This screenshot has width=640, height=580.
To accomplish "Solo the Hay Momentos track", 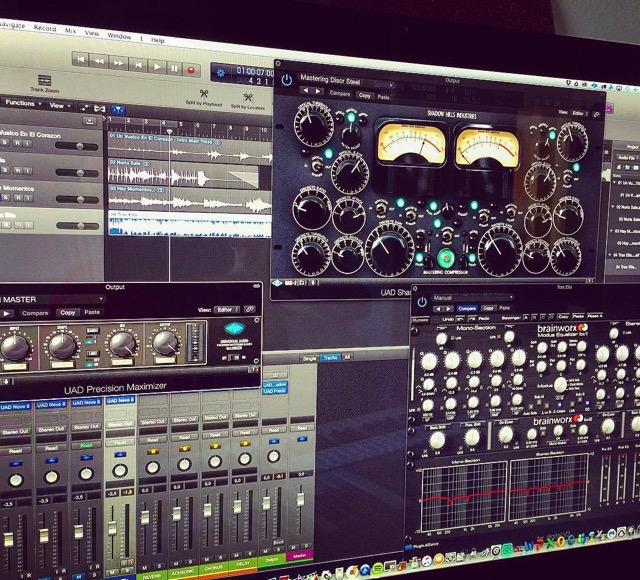I will pyautogui.click(x=6, y=198).
